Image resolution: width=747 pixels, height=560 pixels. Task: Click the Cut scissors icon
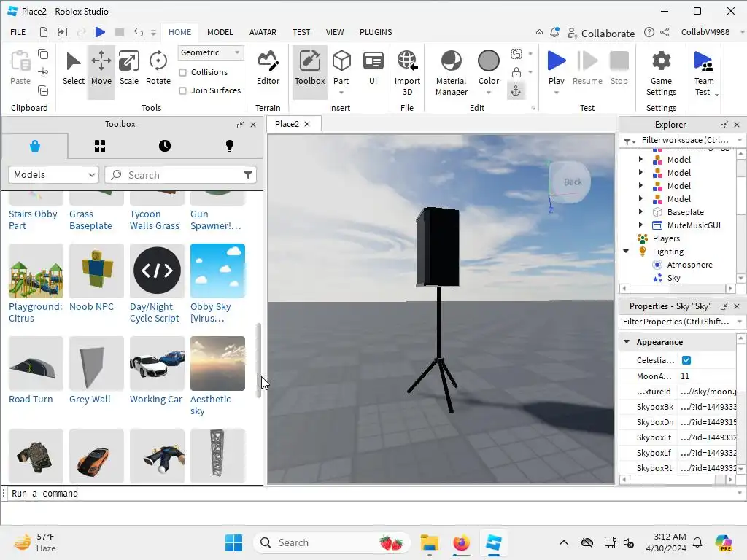[43, 72]
